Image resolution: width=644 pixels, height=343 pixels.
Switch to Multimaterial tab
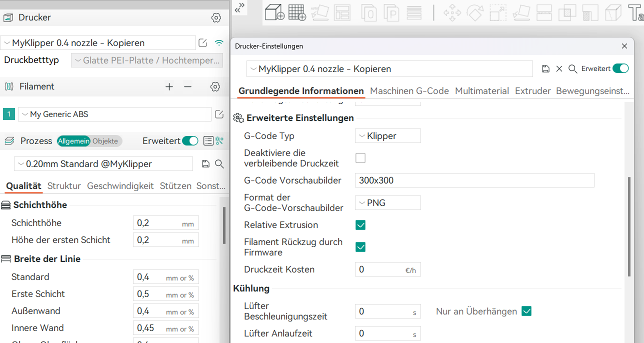pyautogui.click(x=482, y=91)
